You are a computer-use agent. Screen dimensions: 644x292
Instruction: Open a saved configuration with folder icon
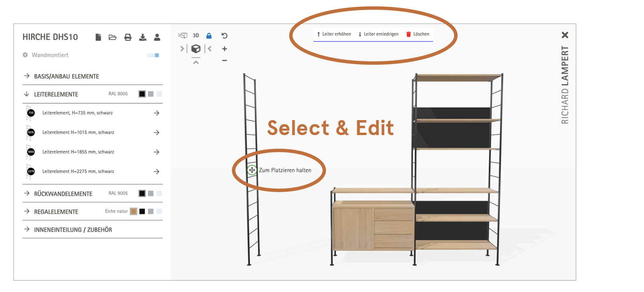113,37
